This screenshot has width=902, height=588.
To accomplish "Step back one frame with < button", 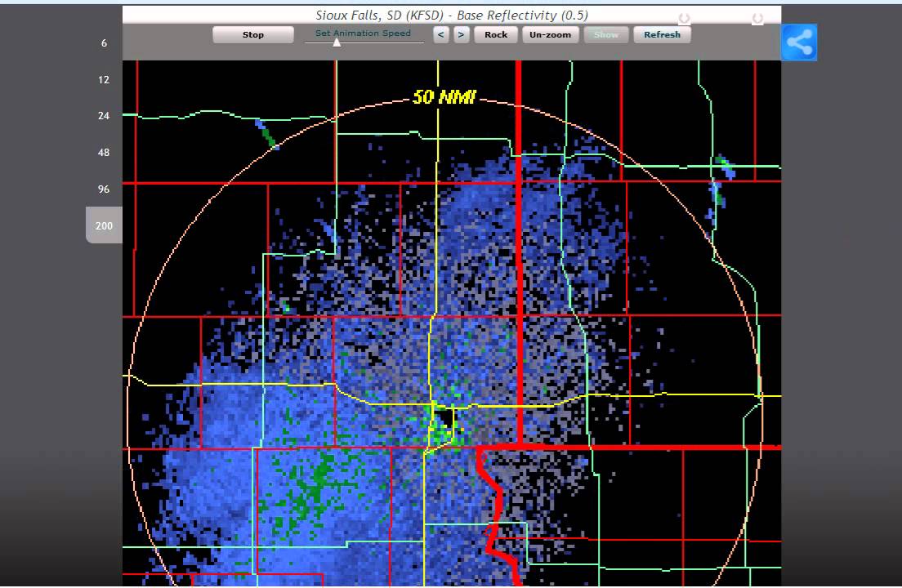I will tap(440, 34).
